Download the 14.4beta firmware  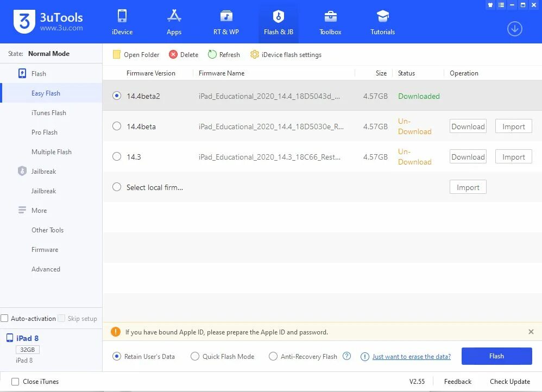coord(468,127)
